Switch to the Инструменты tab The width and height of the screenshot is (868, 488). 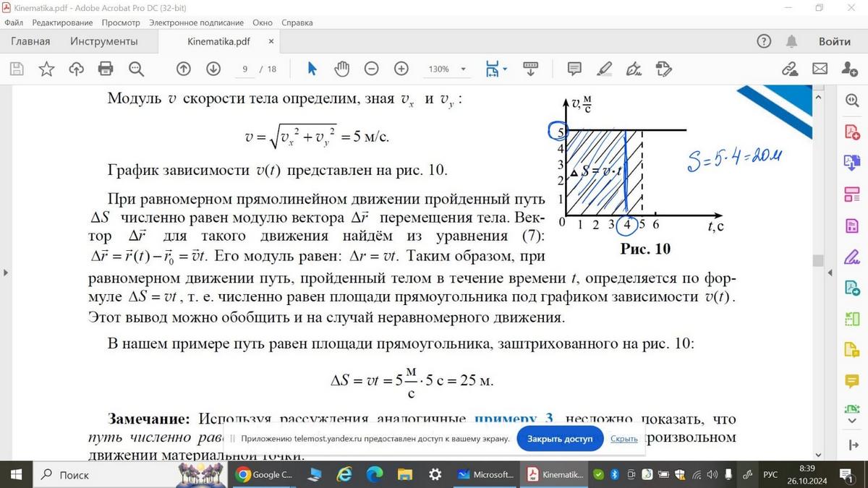[x=103, y=41]
